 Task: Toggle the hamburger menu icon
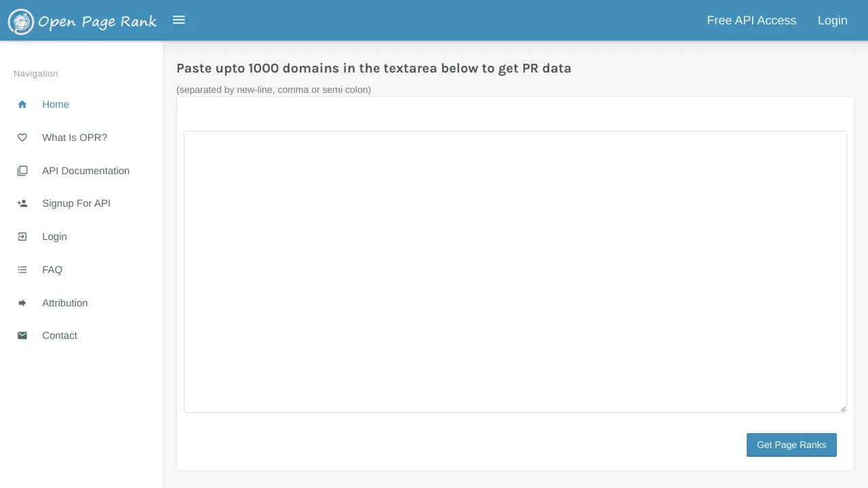[179, 20]
